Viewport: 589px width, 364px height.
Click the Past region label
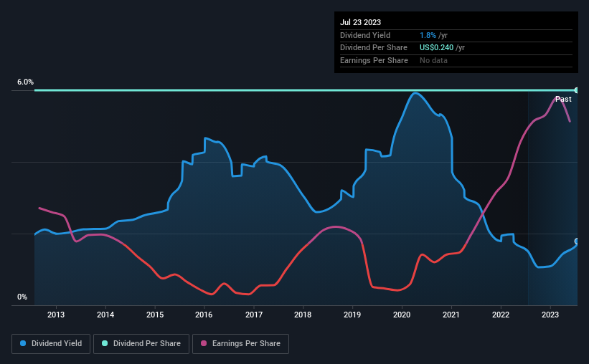click(563, 99)
